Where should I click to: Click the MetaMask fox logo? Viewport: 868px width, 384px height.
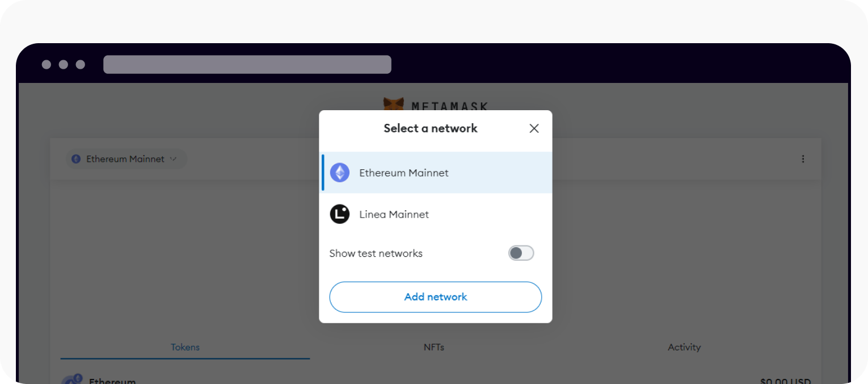pos(394,104)
